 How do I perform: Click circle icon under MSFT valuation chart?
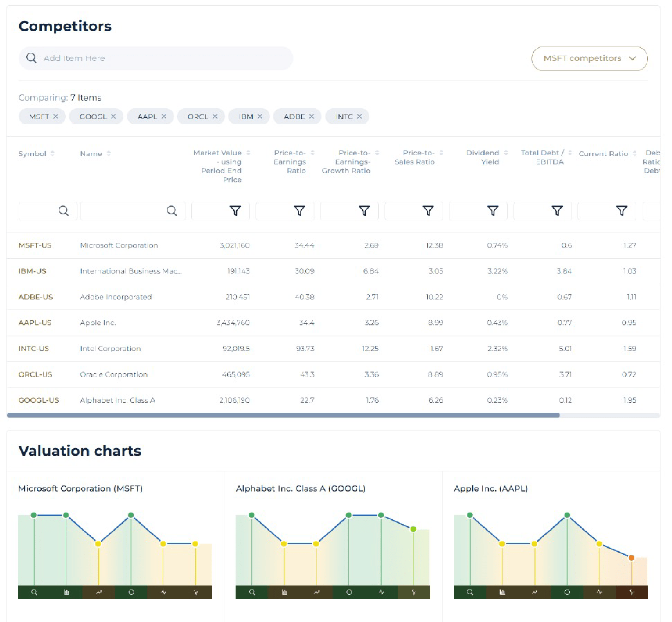[131, 592]
